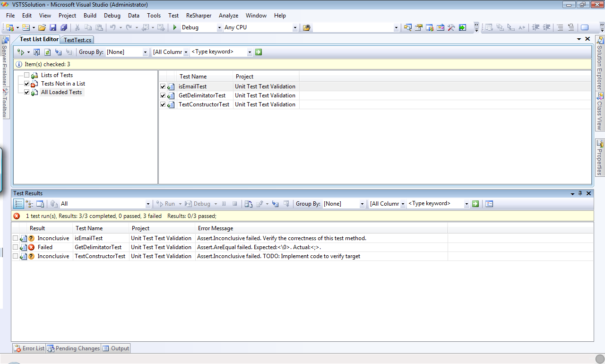
Task: Open the Solution Explorer side panel
Action: 599,63
